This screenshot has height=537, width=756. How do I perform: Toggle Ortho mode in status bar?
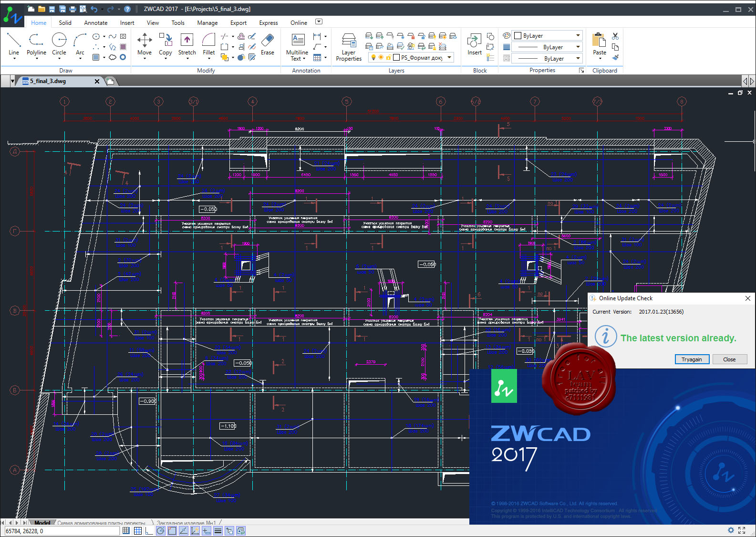(149, 530)
